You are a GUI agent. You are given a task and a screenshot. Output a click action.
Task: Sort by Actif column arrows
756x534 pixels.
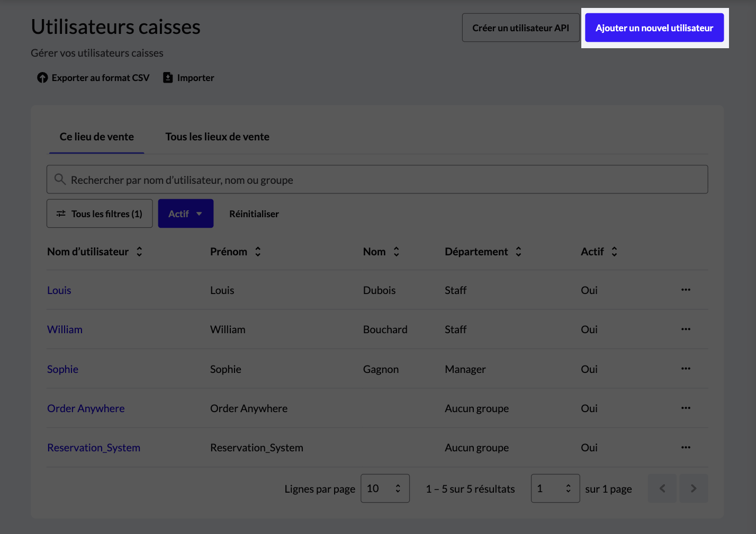(x=614, y=252)
